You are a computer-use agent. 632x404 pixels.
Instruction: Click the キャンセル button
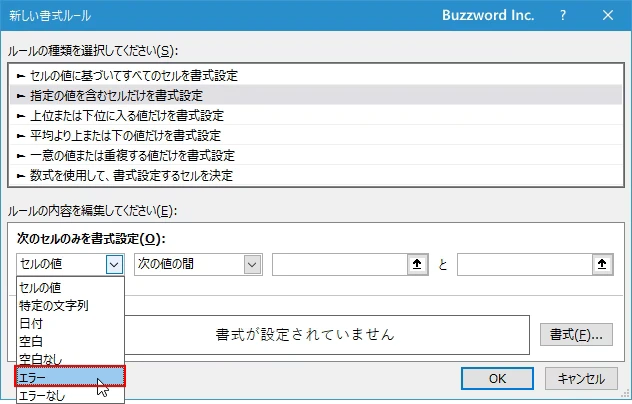(581, 379)
